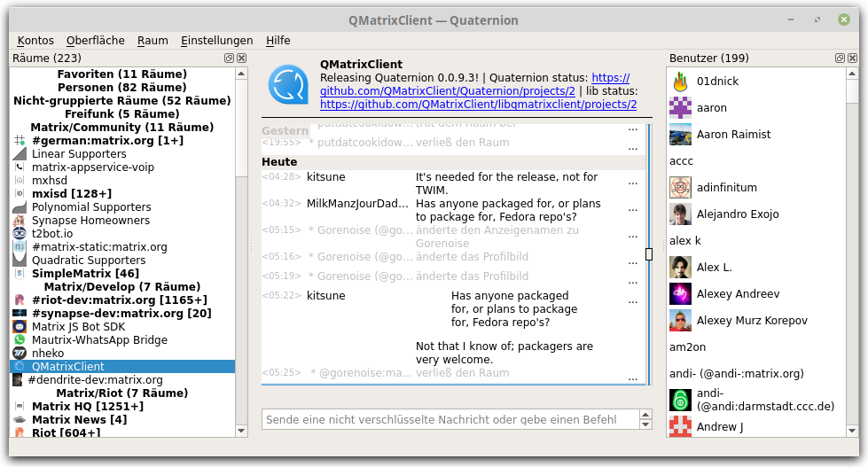Click the matrix-appservice-voip phone icon
The height and width of the screenshot is (467, 868).
tap(20, 167)
